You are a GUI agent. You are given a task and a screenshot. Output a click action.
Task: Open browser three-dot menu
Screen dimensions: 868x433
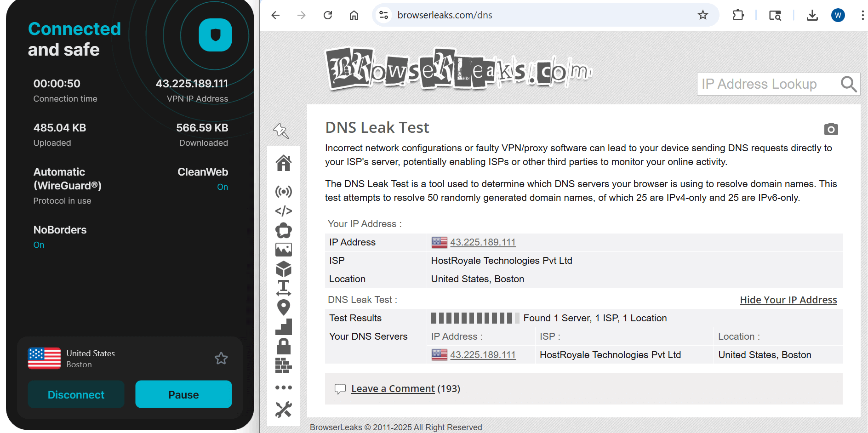click(x=862, y=15)
